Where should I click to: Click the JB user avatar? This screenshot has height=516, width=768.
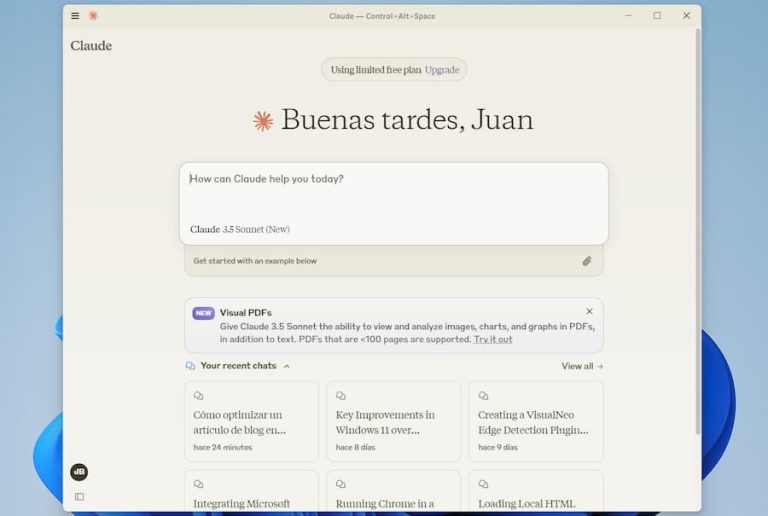click(79, 472)
